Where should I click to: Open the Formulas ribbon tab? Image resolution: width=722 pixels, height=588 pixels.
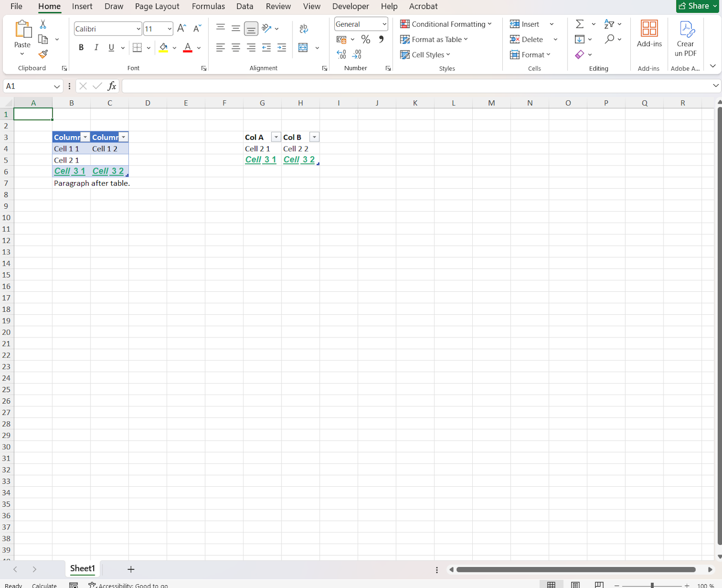click(208, 6)
